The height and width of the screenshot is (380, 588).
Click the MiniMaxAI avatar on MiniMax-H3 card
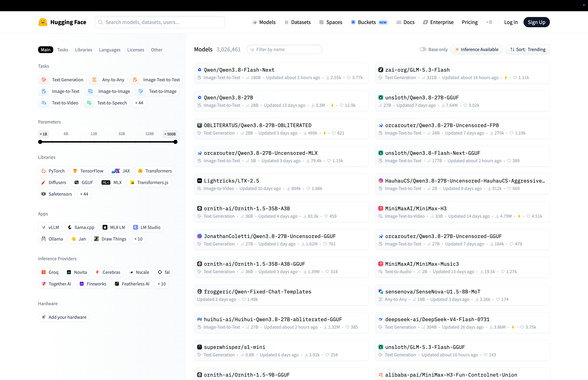(381, 209)
